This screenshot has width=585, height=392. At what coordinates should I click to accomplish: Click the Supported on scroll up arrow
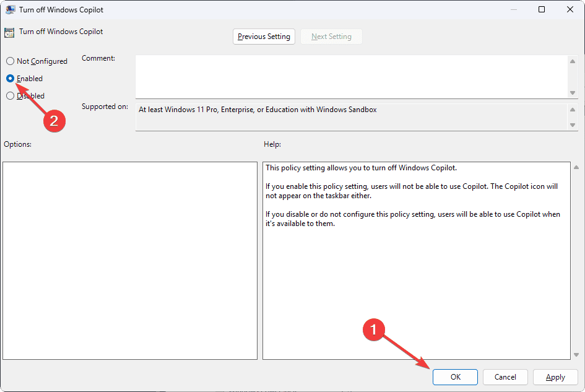[573, 110]
